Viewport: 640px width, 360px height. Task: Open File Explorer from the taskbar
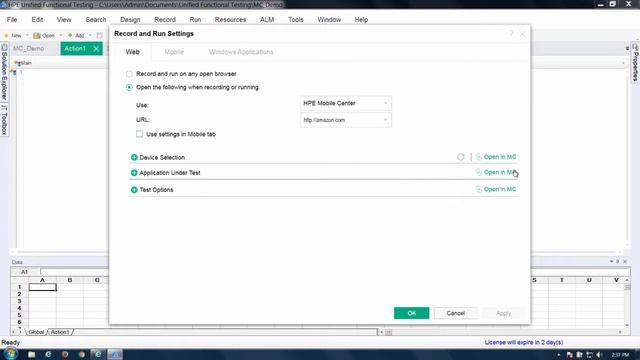click(31, 354)
